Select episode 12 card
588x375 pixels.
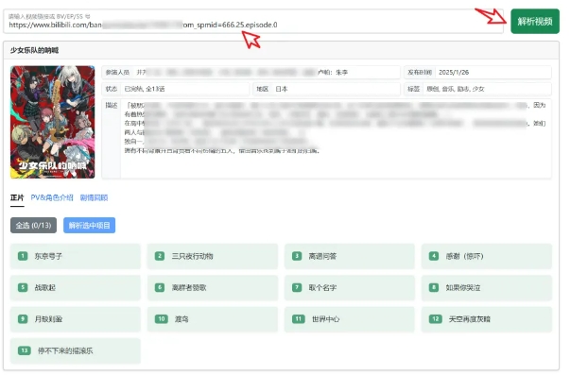coord(487,319)
